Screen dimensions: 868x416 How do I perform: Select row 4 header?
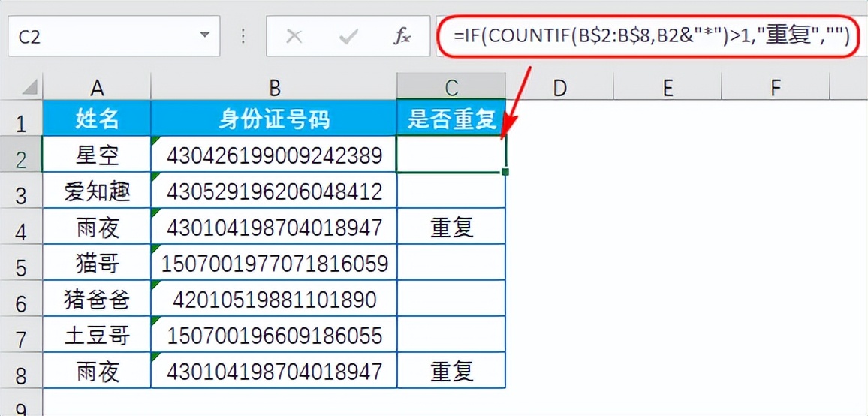(x=21, y=226)
